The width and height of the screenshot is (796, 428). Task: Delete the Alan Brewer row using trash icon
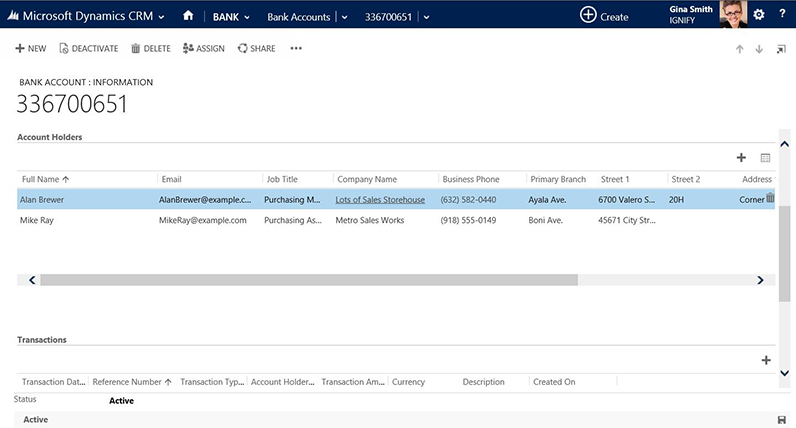tap(770, 199)
